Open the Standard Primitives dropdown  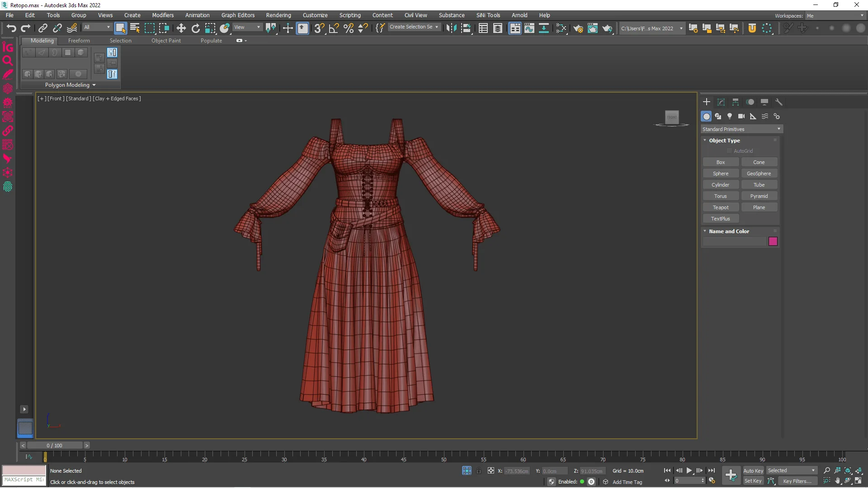pos(741,129)
